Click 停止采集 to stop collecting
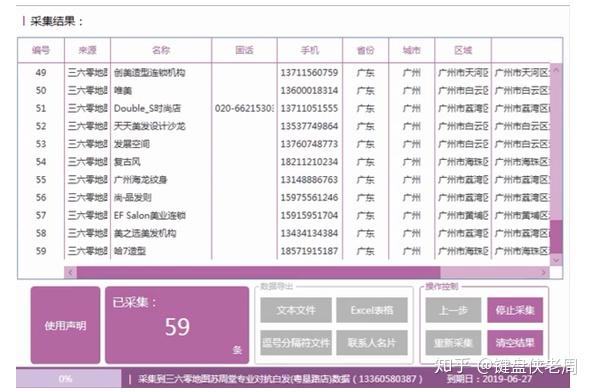 click(515, 310)
